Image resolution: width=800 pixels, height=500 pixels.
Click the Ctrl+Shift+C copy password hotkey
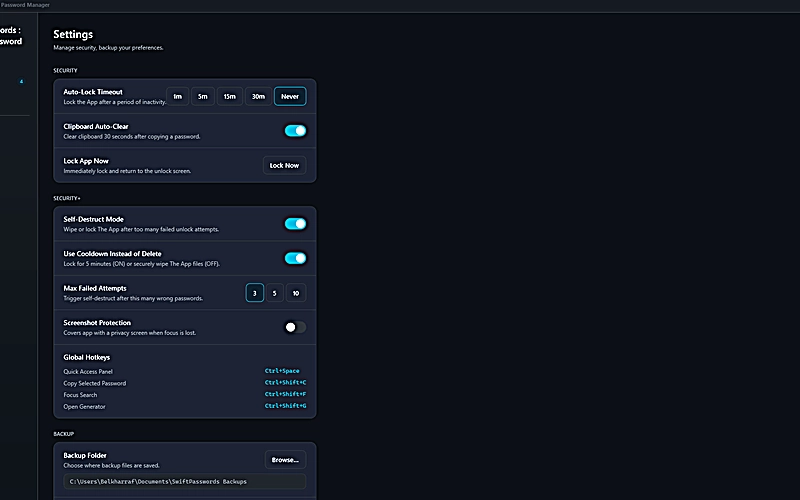(x=285, y=382)
